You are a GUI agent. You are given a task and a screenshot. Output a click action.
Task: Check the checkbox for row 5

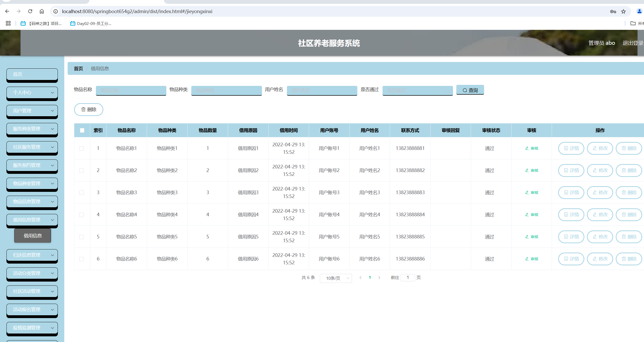(x=81, y=237)
